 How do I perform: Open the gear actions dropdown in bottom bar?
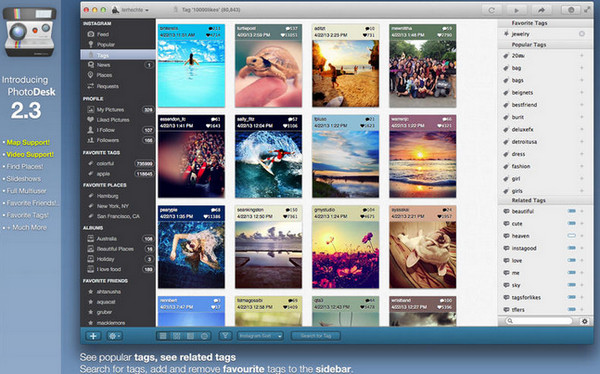click(x=114, y=336)
